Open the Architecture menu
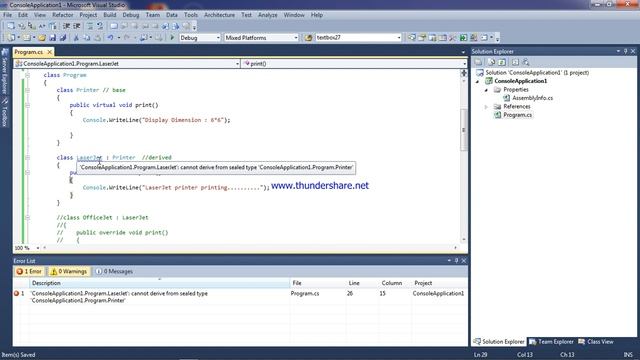 [x=219, y=15]
